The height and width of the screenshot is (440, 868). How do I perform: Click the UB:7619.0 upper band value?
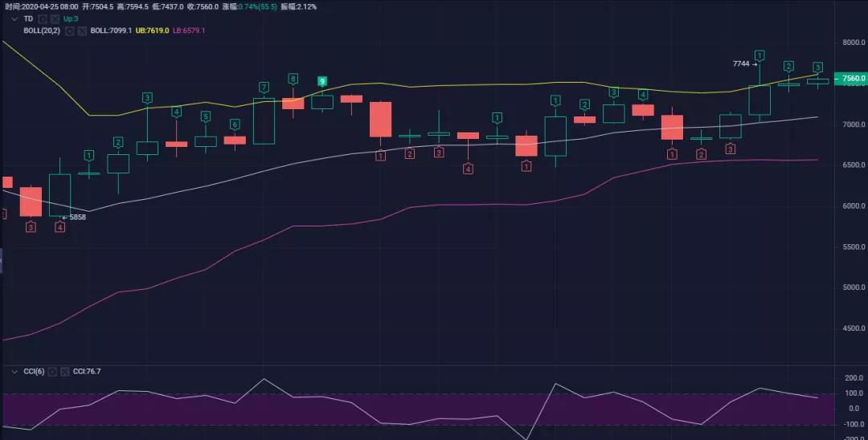tap(152, 31)
